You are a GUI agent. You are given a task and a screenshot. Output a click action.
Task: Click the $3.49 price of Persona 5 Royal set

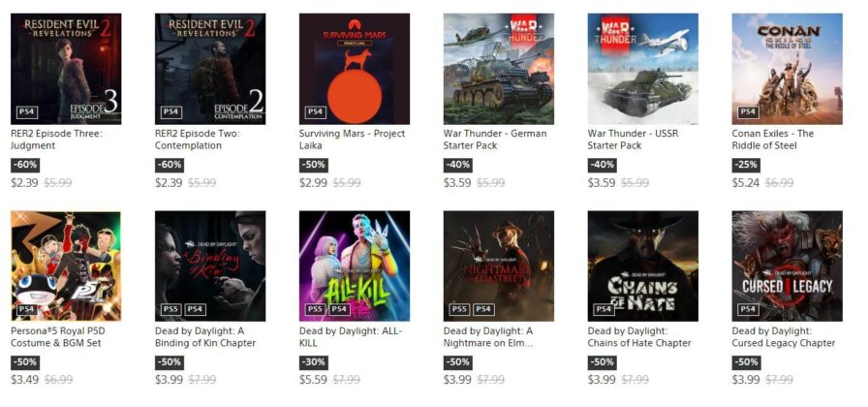pos(24,380)
